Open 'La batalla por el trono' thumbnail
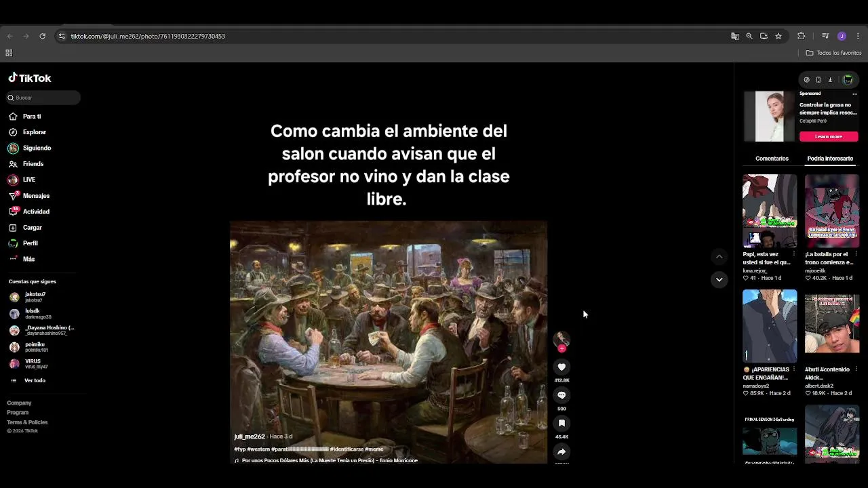Screen dimensions: 868x488 832,211
